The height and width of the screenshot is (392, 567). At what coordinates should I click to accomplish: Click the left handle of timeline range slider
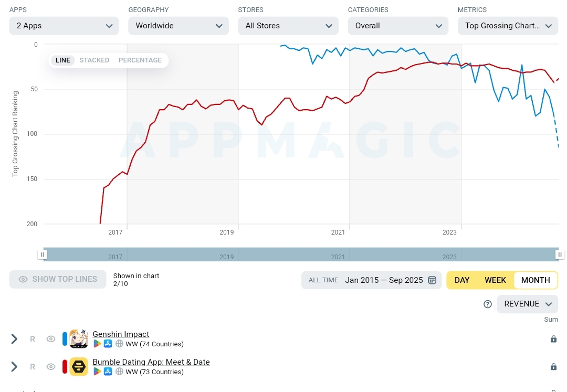tap(43, 255)
